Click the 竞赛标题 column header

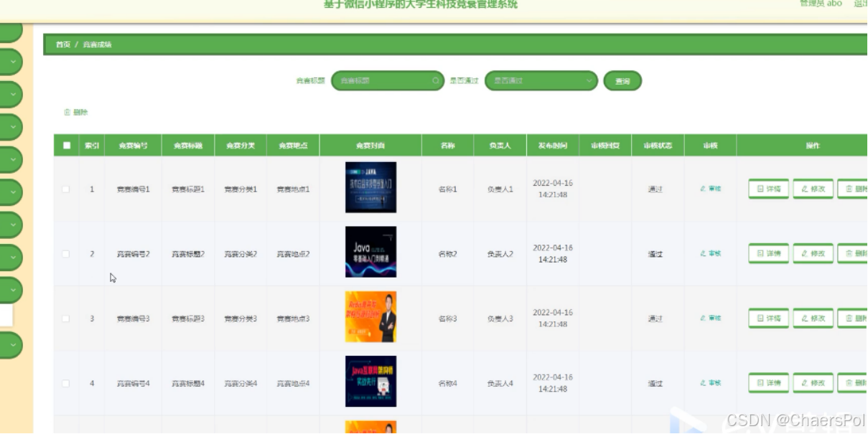188,146
